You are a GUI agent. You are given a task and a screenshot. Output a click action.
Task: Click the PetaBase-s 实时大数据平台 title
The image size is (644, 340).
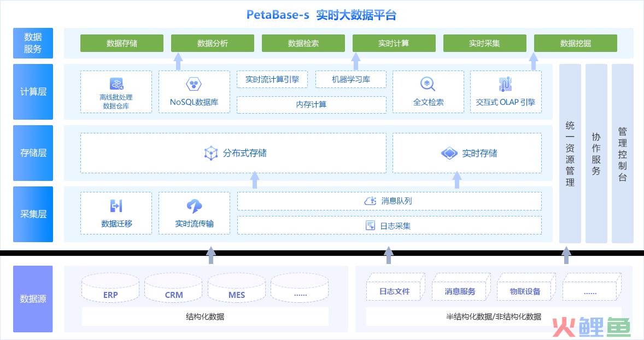pos(321,15)
